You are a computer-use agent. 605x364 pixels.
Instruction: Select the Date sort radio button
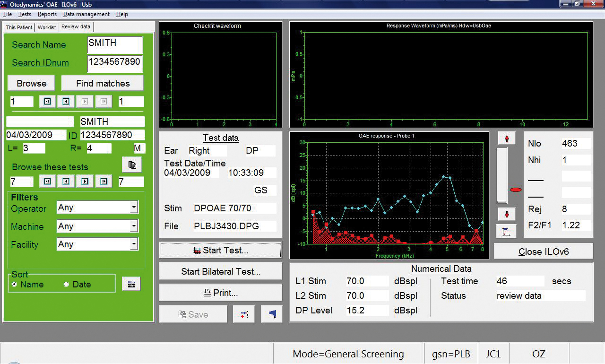(67, 284)
